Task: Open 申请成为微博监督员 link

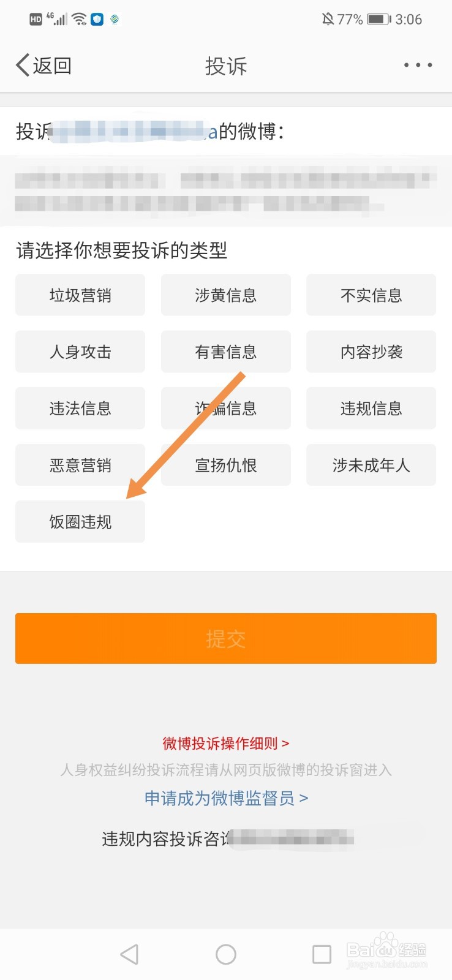Action: coord(225,798)
